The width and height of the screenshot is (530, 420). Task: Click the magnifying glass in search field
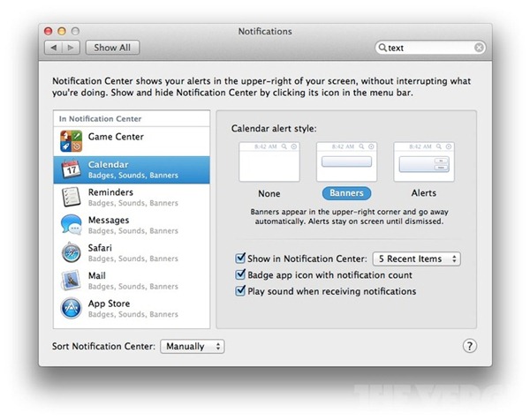382,48
